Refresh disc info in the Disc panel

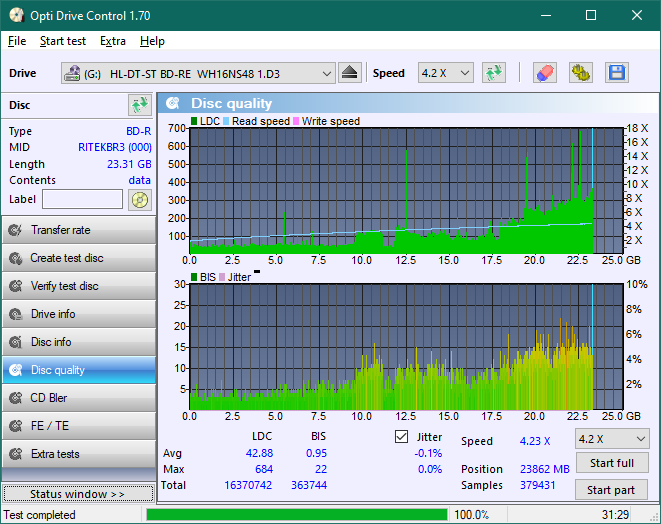coord(140,105)
